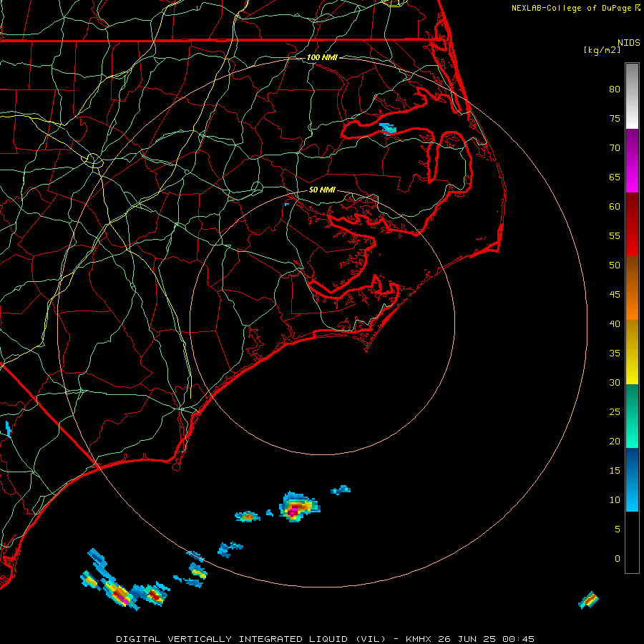Click the 0 value on the VIL scale

[x=618, y=559]
